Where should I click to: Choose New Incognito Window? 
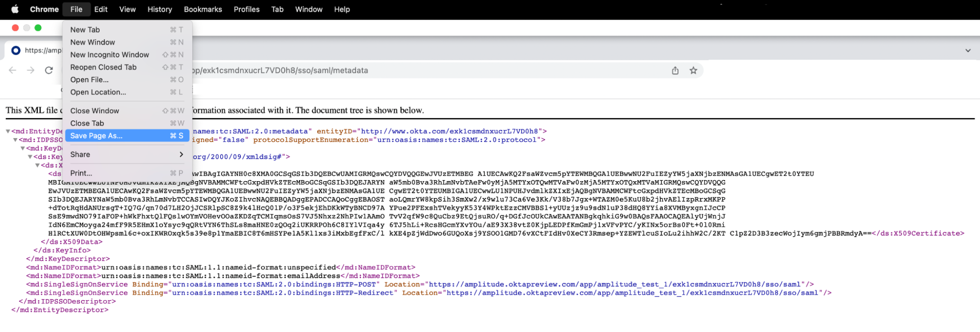[109, 55]
